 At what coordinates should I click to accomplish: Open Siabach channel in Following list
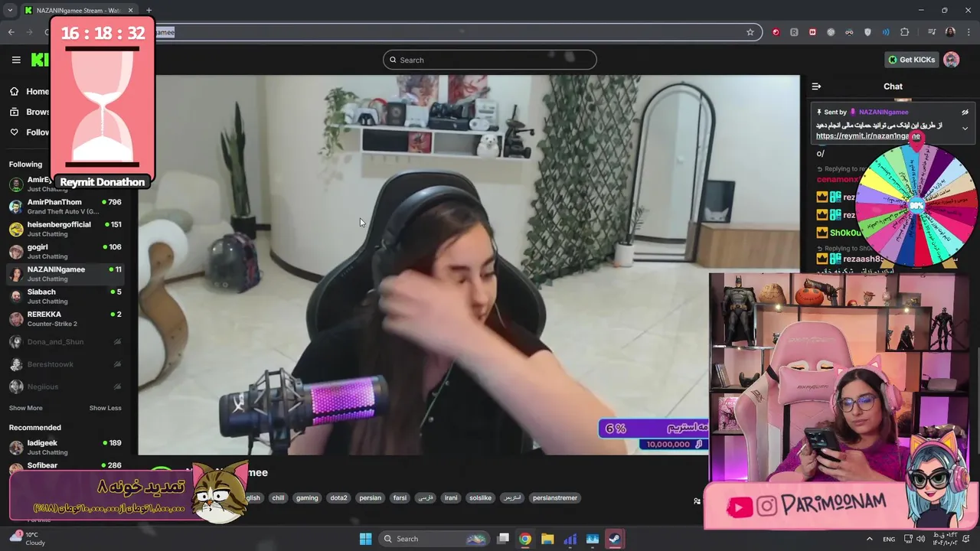click(65, 296)
